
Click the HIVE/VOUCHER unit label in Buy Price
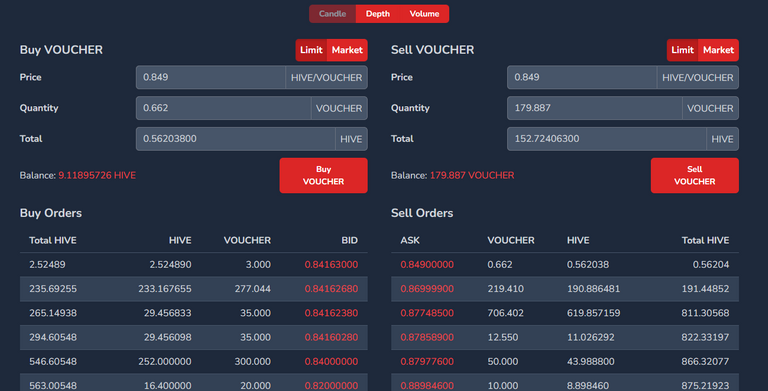327,77
